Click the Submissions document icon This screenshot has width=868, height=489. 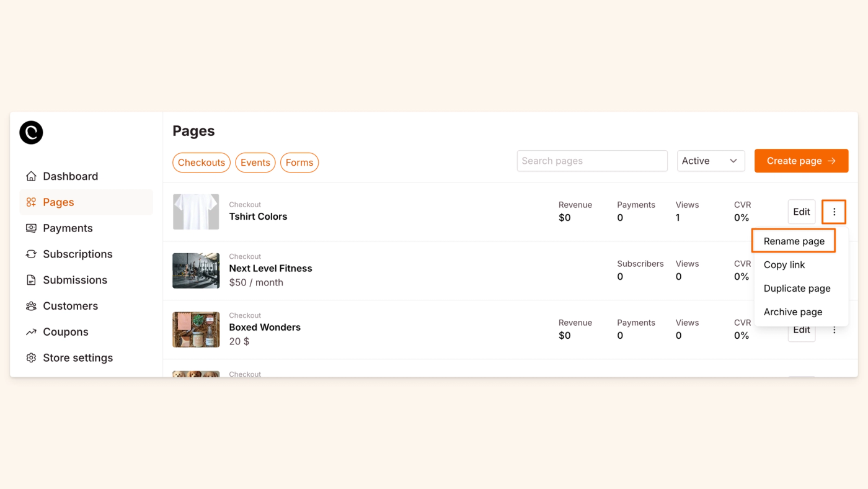click(x=31, y=280)
